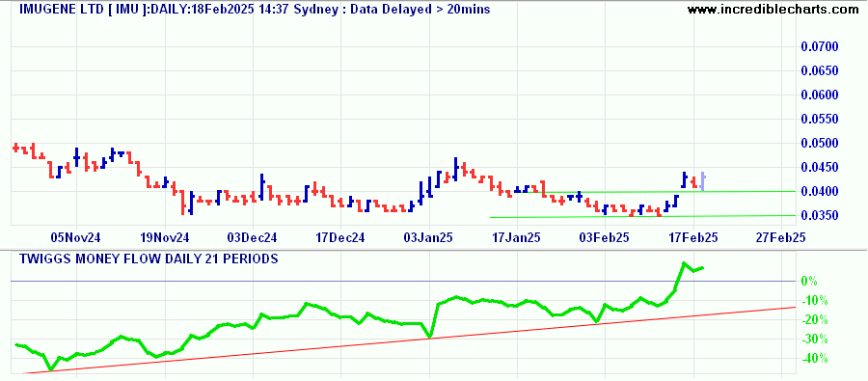This screenshot has width=868, height=381.
Task: Click the -30% money flow axis label
Action: 814,340
